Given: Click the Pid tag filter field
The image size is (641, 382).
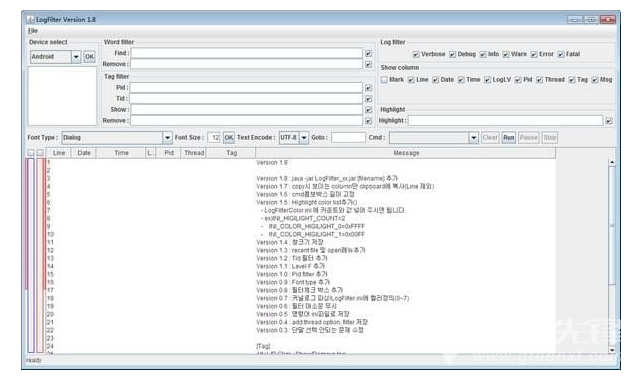Looking at the screenshot, I should [247, 88].
